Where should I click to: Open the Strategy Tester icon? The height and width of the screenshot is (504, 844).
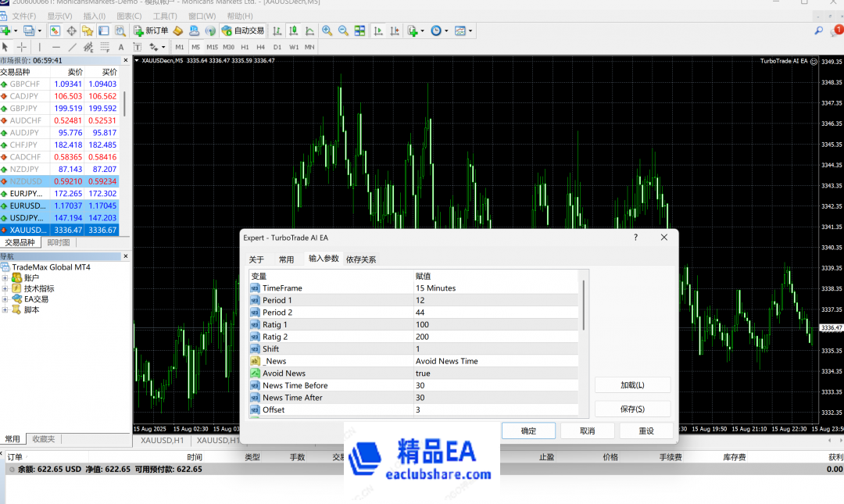point(120,30)
